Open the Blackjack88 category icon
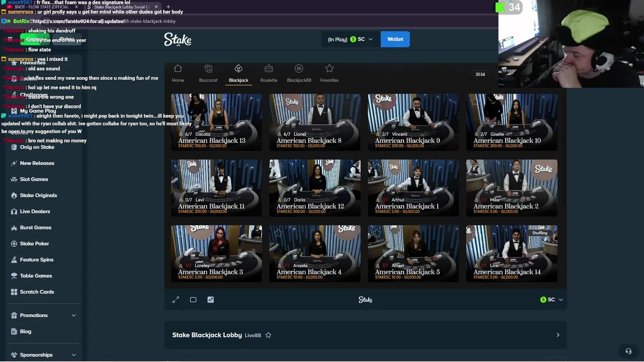This screenshot has width=644, height=362. 299,68
